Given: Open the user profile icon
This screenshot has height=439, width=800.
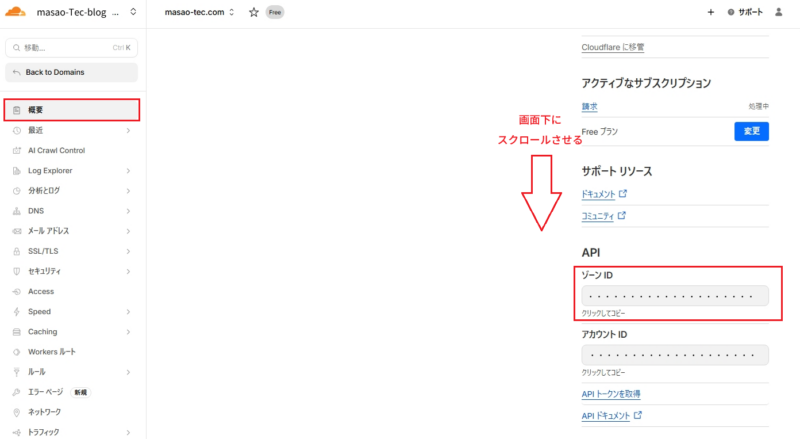Looking at the screenshot, I should coord(779,12).
